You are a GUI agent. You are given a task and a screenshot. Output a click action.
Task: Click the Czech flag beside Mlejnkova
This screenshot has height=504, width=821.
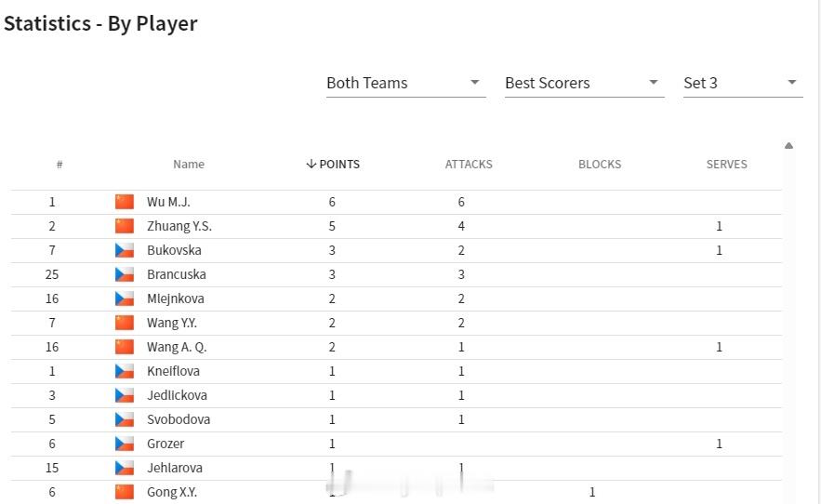click(125, 298)
